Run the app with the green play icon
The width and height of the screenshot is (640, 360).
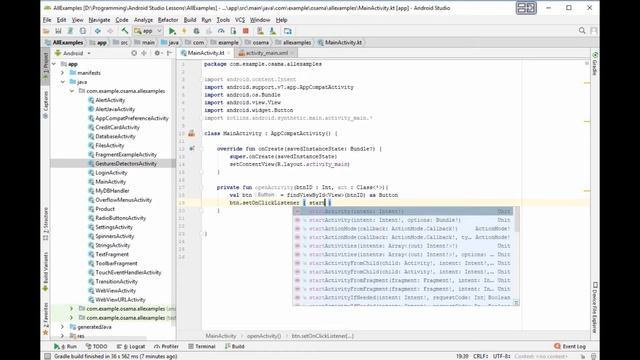click(172, 31)
